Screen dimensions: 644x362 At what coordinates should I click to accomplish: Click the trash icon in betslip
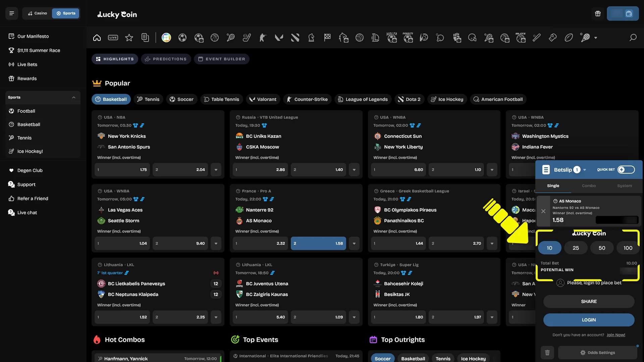click(547, 353)
